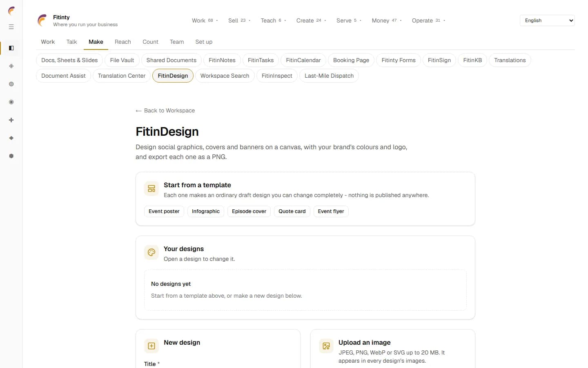Open the hamburger menu in the sidebar

11,27
